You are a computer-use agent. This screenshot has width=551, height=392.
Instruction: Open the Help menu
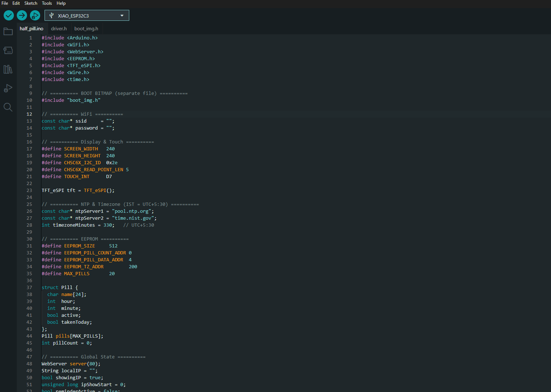click(x=61, y=3)
